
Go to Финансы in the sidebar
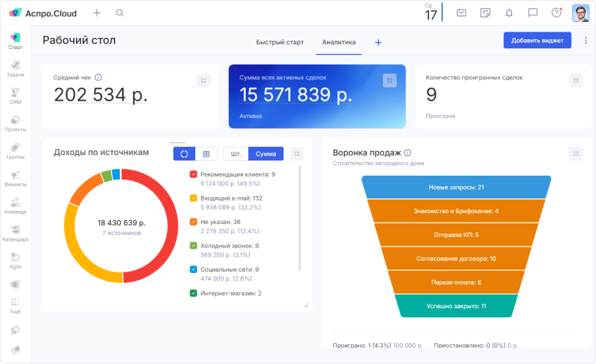[x=15, y=178]
